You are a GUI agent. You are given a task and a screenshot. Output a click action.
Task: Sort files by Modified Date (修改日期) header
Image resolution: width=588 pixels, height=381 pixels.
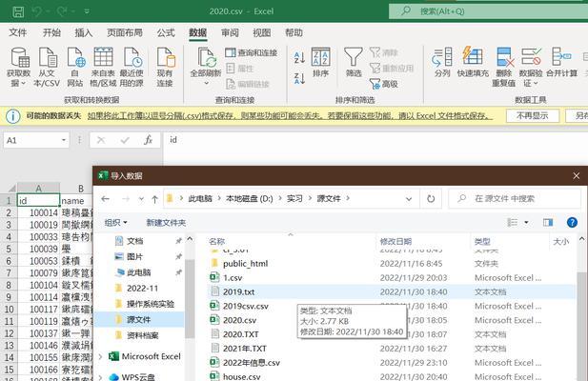(x=395, y=242)
